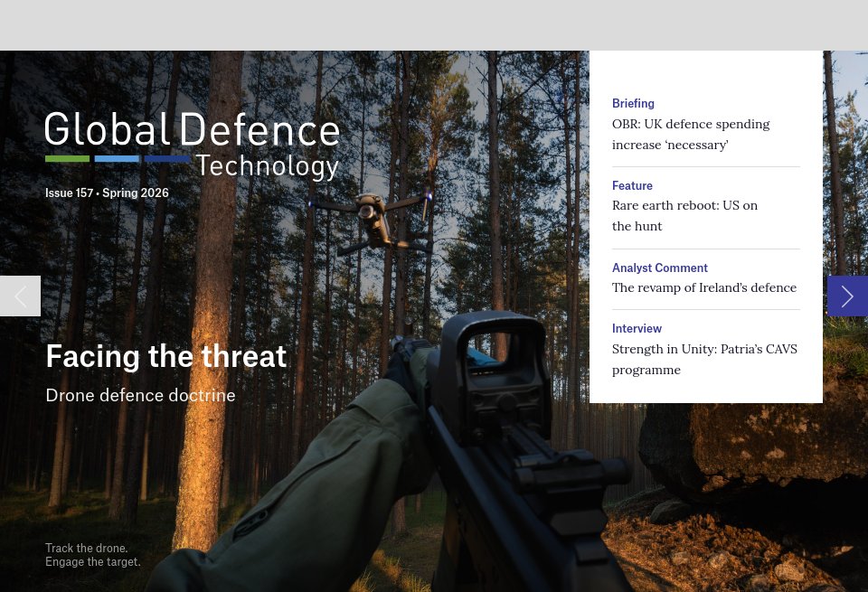868x592 pixels.
Task: Open Strength in Unity Patria's CAVS article
Action: click(704, 360)
